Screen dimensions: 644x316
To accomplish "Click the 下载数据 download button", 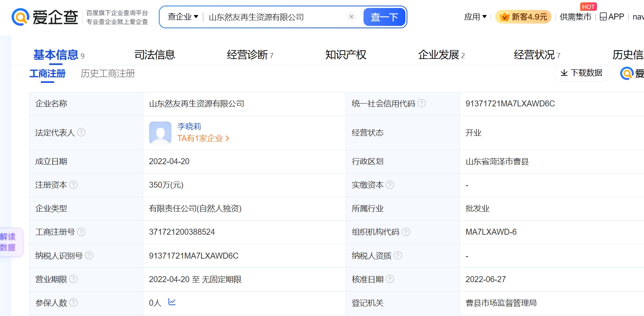I will (581, 73).
